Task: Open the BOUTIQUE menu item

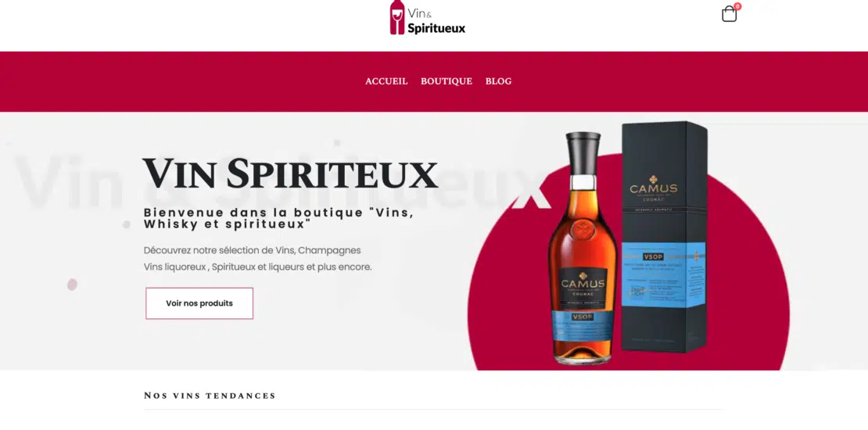Action: pyautogui.click(x=447, y=81)
